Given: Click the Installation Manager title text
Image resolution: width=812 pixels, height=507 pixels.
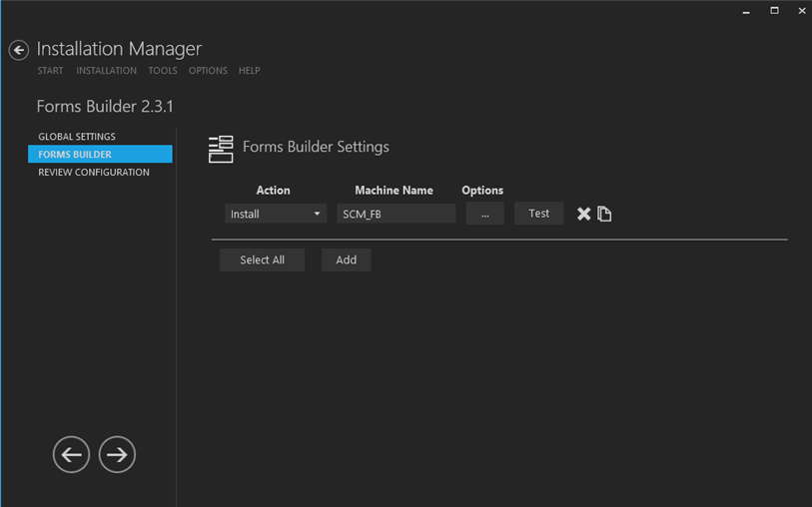Looking at the screenshot, I should [119, 49].
